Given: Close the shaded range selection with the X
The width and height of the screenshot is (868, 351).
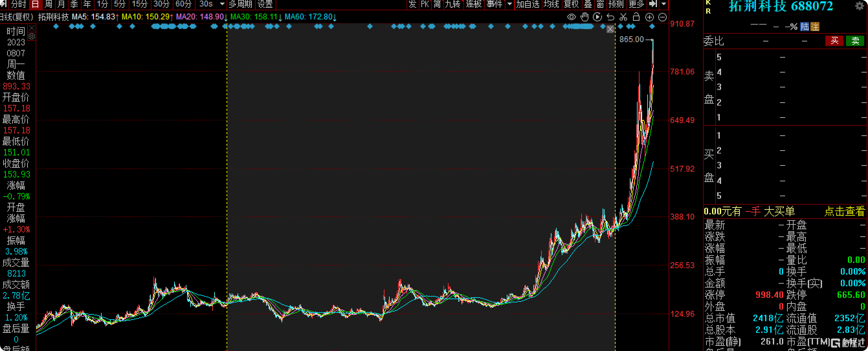Looking at the screenshot, I should tap(610, 29).
